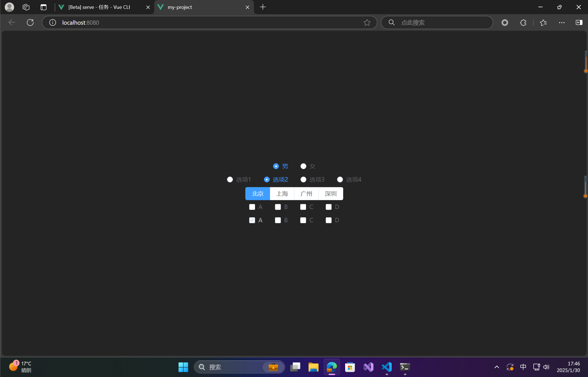
Task: Choose the 选项3 radio option
Action: click(x=303, y=180)
